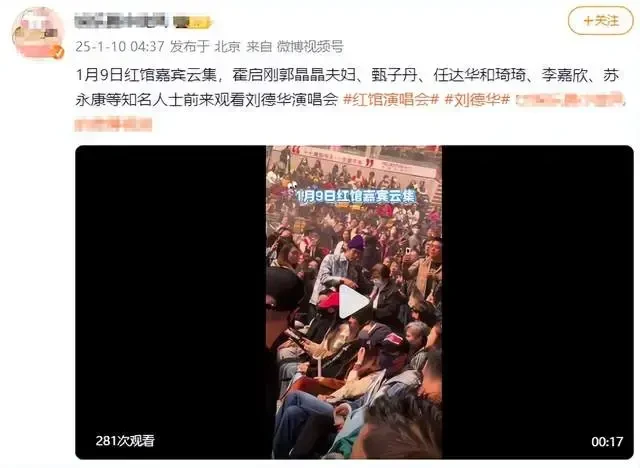Open the blurred username profile link
The height and width of the screenshot is (468, 640).
(121, 21)
